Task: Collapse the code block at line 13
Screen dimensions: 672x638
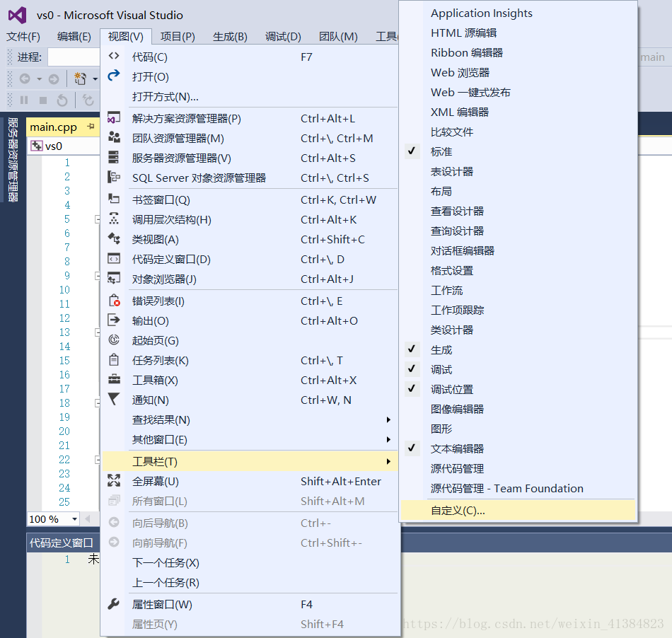Action: pyautogui.click(x=98, y=332)
